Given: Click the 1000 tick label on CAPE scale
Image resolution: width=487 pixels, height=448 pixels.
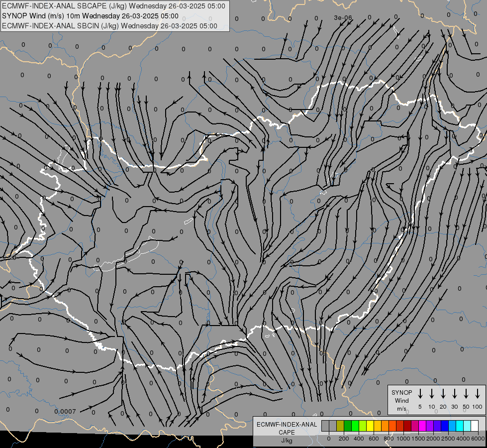Looking at the screenshot, I should tap(403, 439).
